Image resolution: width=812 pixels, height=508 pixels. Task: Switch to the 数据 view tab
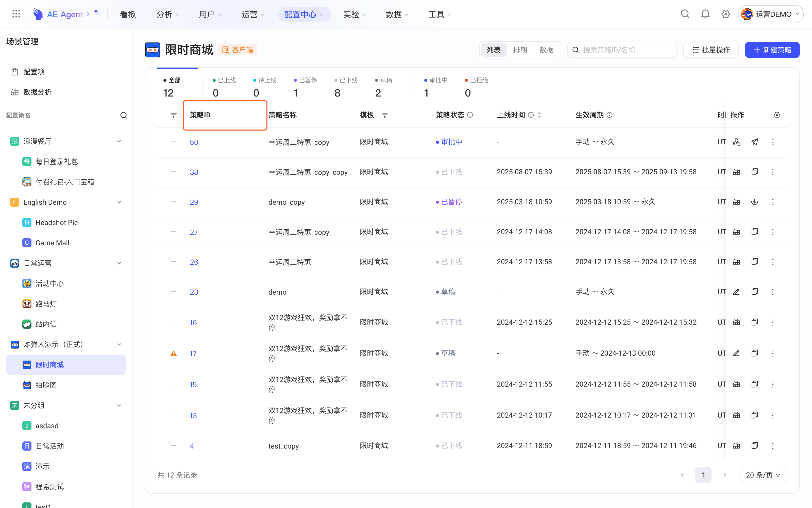(x=546, y=50)
